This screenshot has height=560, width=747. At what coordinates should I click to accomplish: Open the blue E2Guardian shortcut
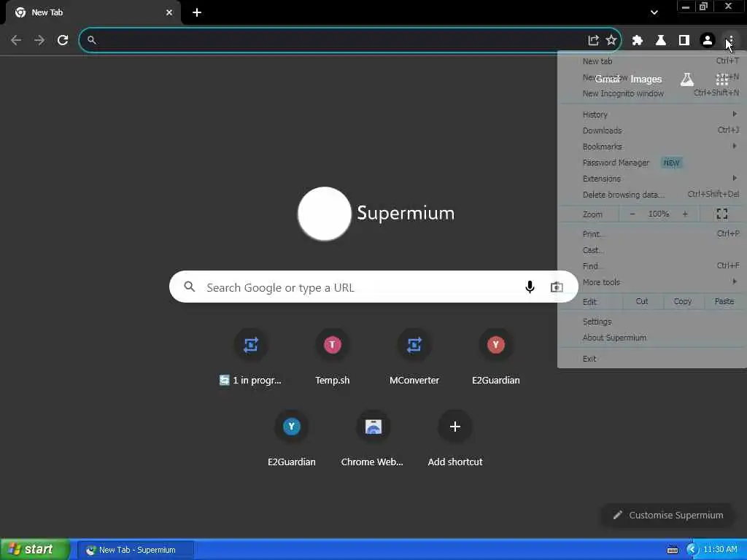click(x=292, y=438)
